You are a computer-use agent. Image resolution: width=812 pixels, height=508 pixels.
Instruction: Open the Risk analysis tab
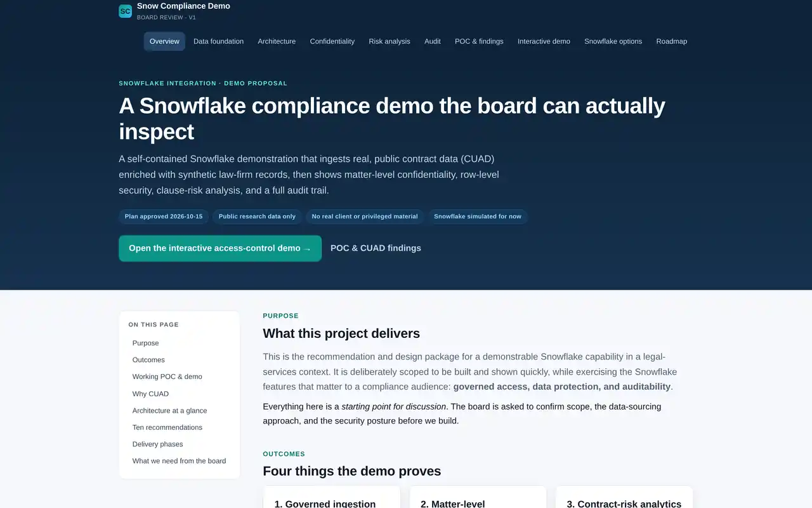(390, 41)
